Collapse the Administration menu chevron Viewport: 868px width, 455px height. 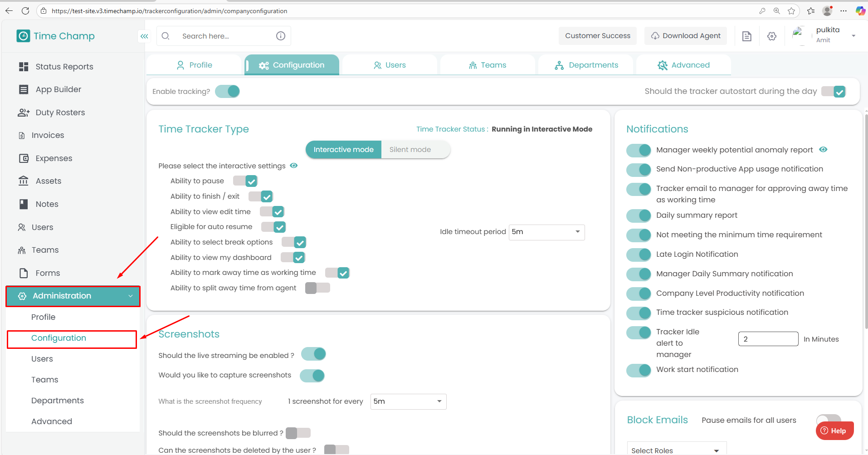(x=131, y=296)
